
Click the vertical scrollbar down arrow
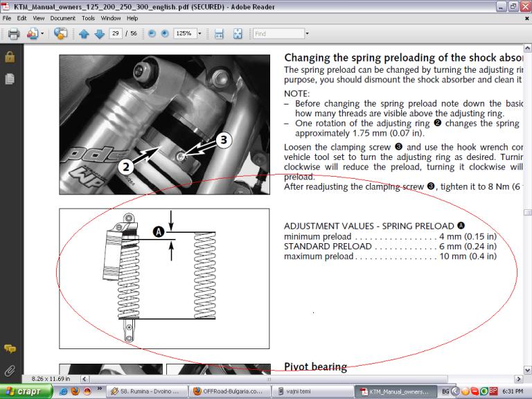[527, 370]
